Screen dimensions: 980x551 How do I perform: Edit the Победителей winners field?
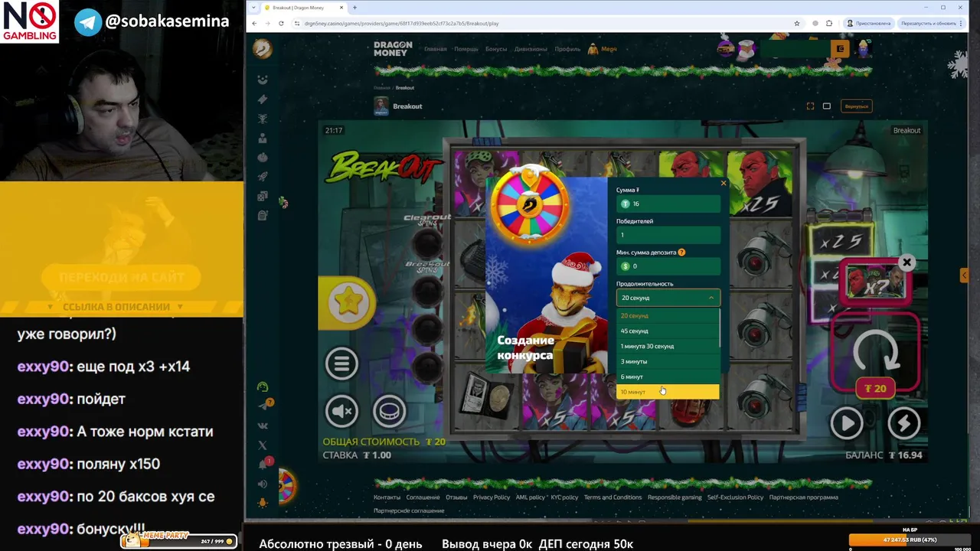[668, 235]
